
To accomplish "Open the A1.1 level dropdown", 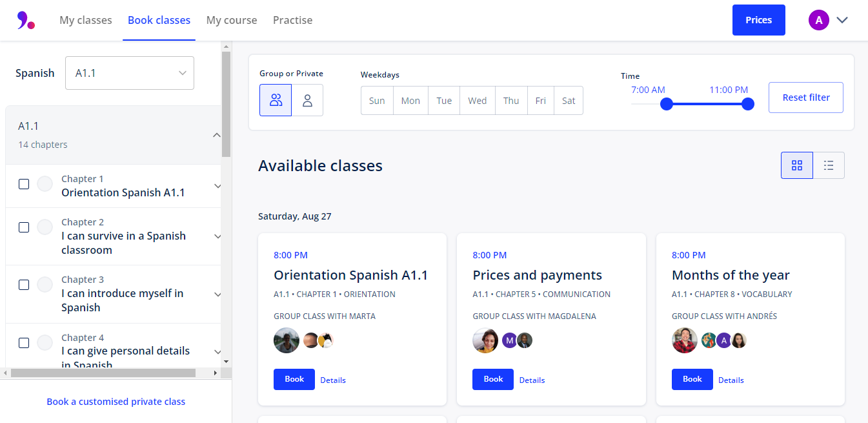I will pyautogui.click(x=130, y=73).
